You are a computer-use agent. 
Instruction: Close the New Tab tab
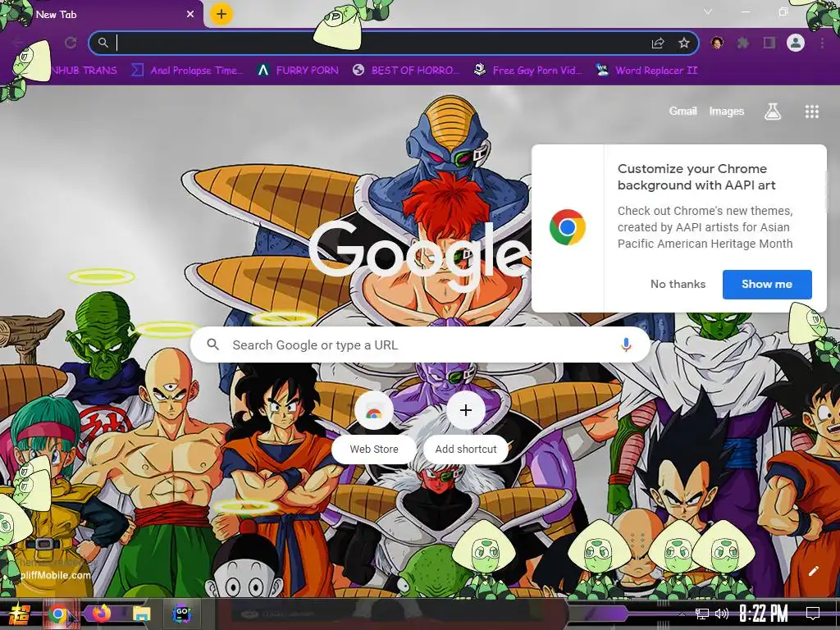pyautogui.click(x=189, y=15)
